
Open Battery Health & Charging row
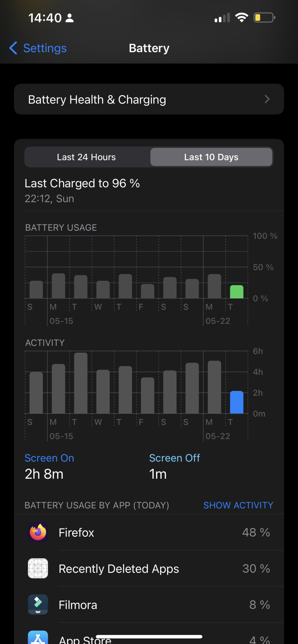pos(149,99)
